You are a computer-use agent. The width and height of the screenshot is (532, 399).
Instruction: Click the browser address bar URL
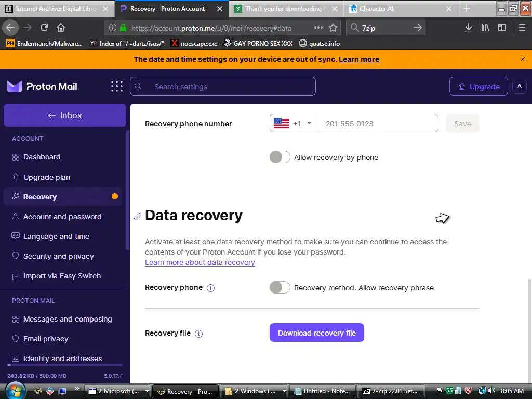coord(211,28)
